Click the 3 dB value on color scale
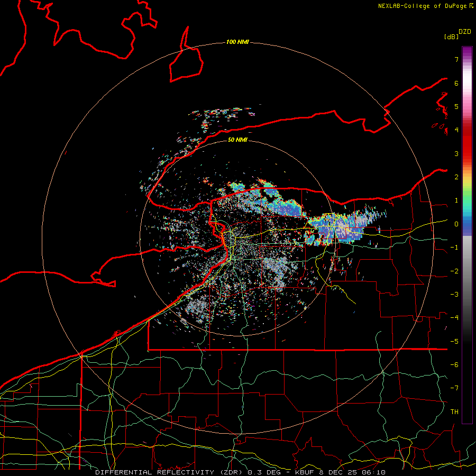 (456, 153)
